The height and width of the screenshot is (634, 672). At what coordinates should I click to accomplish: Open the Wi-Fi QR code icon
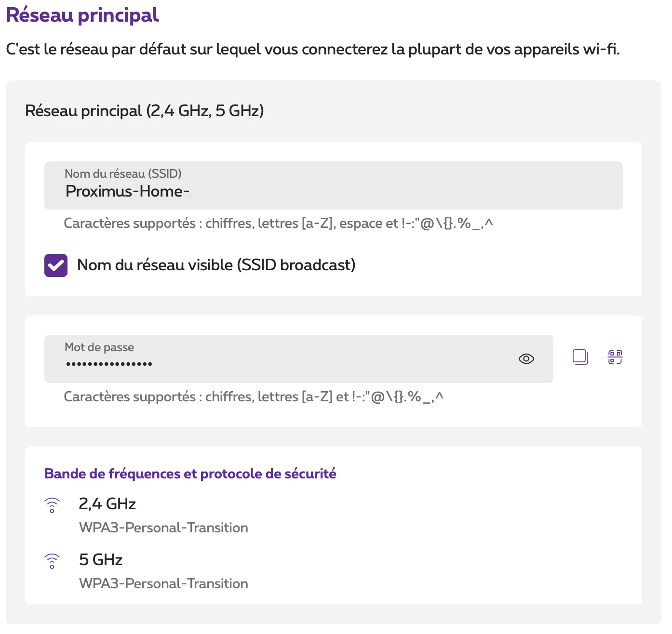(615, 357)
